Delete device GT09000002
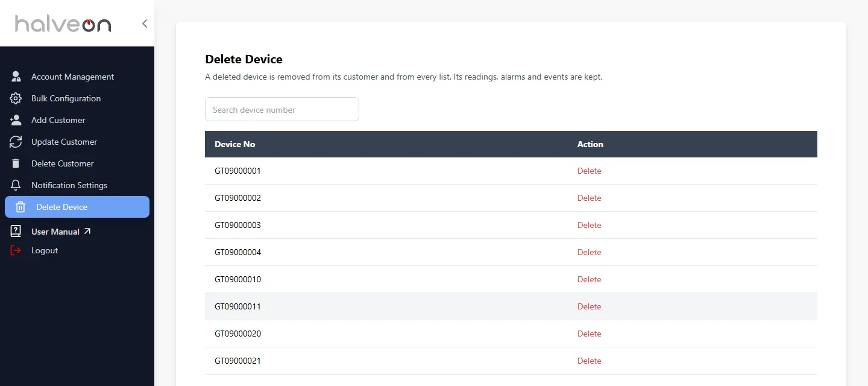 pyautogui.click(x=589, y=198)
